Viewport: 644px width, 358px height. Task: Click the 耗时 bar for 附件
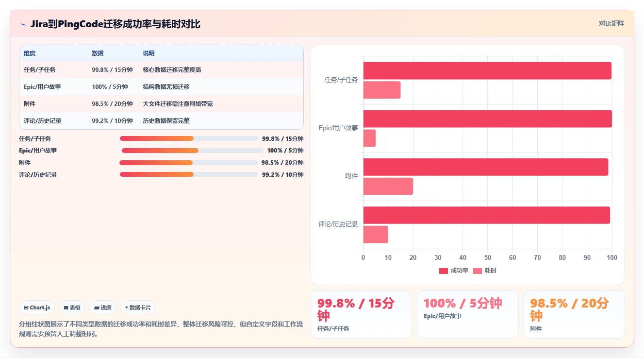coord(388,186)
